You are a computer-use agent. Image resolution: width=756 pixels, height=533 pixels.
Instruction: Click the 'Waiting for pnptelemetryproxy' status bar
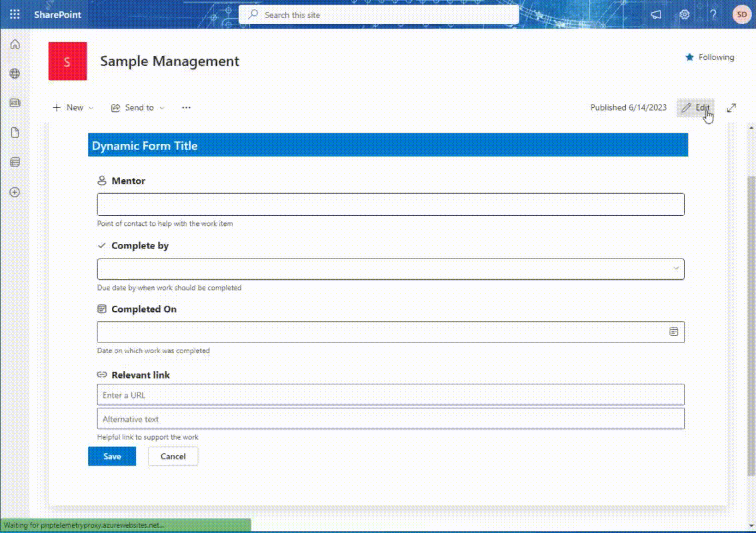125,525
